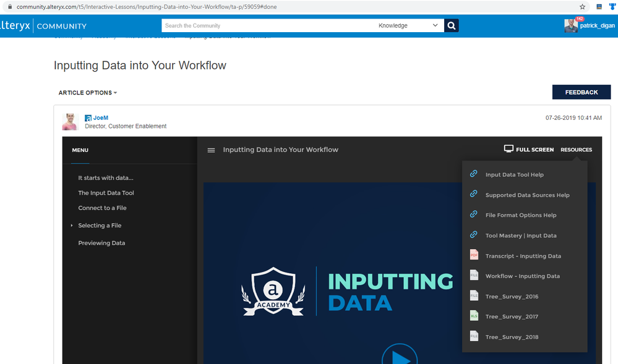618x364 pixels.
Task: Click the trophy extension icon in browser
Action: coord(612,6)
